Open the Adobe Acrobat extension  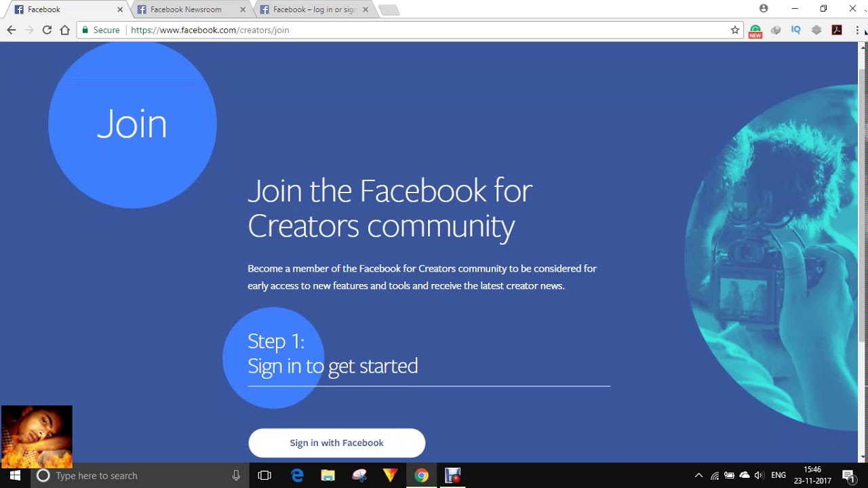pyautogui.click(x=837, y=30)
